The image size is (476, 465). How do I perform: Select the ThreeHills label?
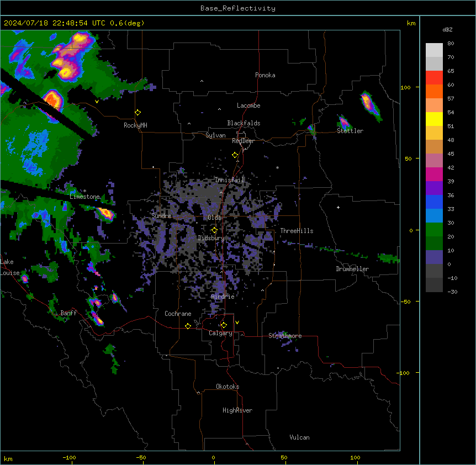coord(297,231)
